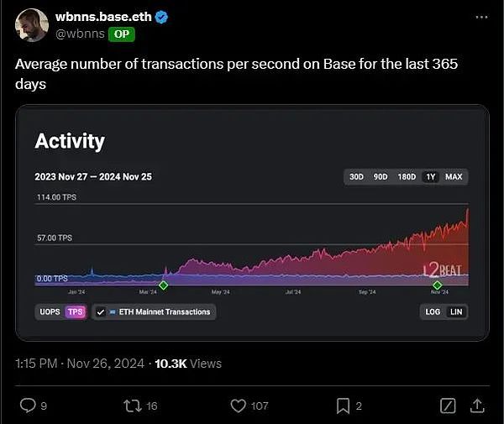Switch chart scale to LOG
The width and height of the screenshot is (504, 424).
tap(433, 311)
